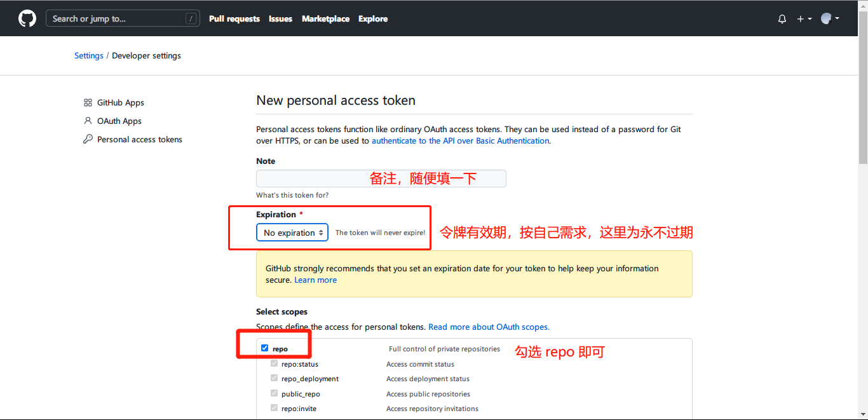Screen dimensions: 868x420
Task: Toggle the repo:invite checkbox
Action: [275, 408]
